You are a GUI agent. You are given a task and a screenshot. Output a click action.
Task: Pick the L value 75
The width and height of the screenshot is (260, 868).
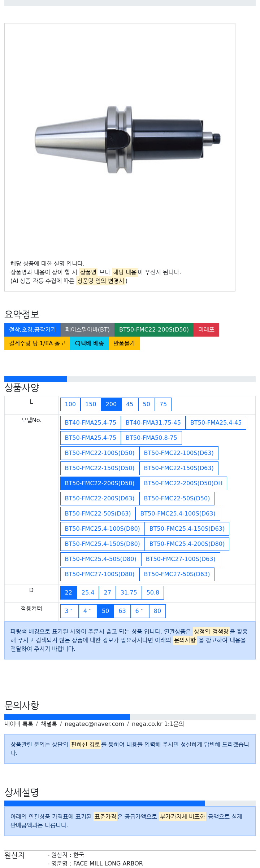click(163, 404)
